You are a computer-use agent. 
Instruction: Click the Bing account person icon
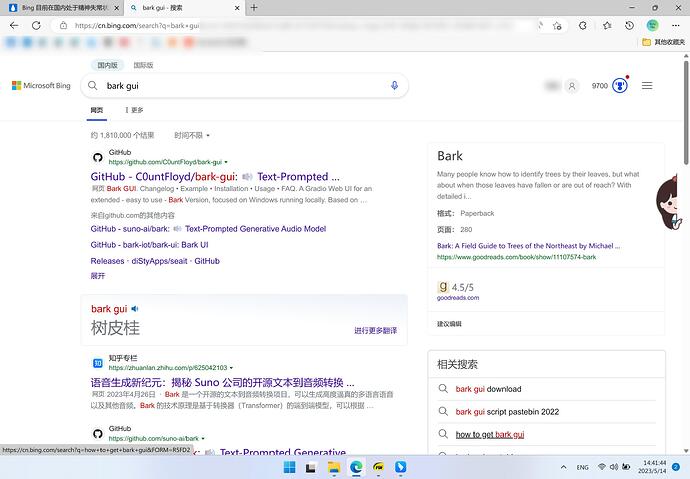572,86
